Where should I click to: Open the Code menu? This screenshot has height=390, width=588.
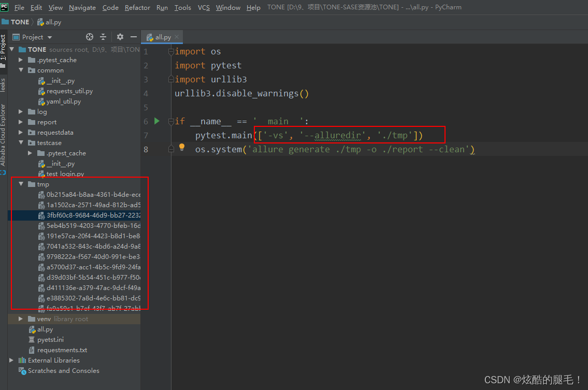pyautogui.click(x=110, y=7)
